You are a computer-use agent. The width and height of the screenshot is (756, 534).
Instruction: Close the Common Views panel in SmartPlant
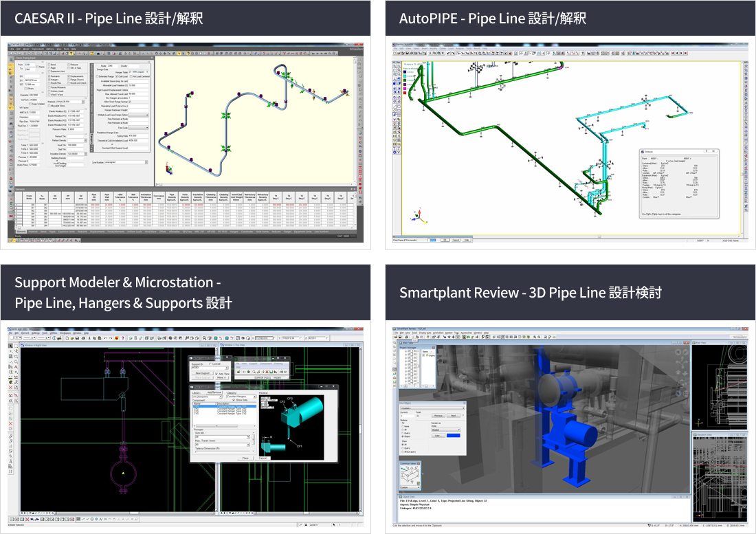click(419, 464)
